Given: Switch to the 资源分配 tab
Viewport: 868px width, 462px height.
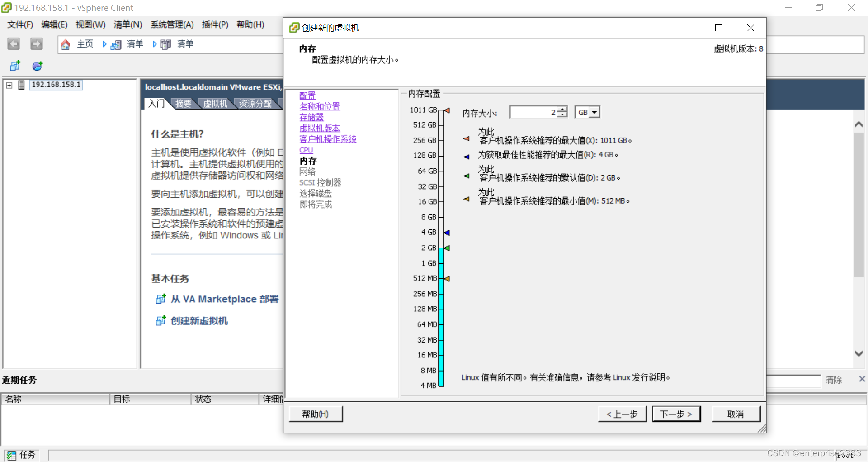Looking at the screenshot, I should [255, 104].
